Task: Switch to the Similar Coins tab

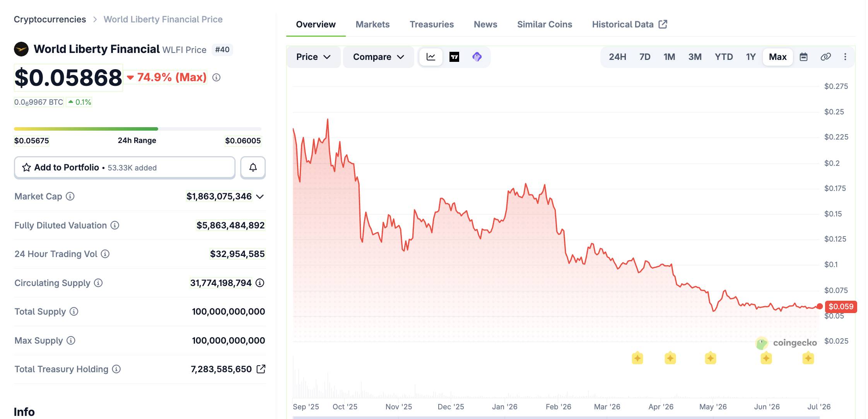Action: [545, 24]
